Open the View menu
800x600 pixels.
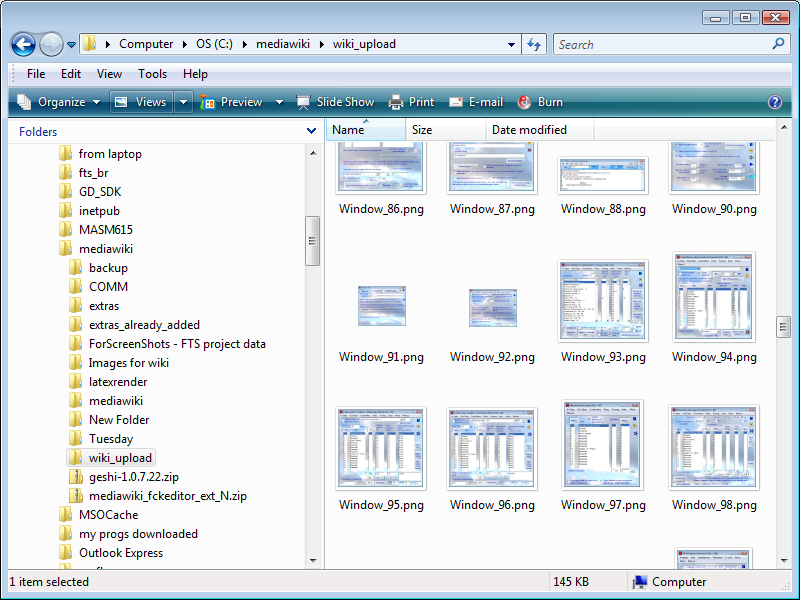click(109, 74)
